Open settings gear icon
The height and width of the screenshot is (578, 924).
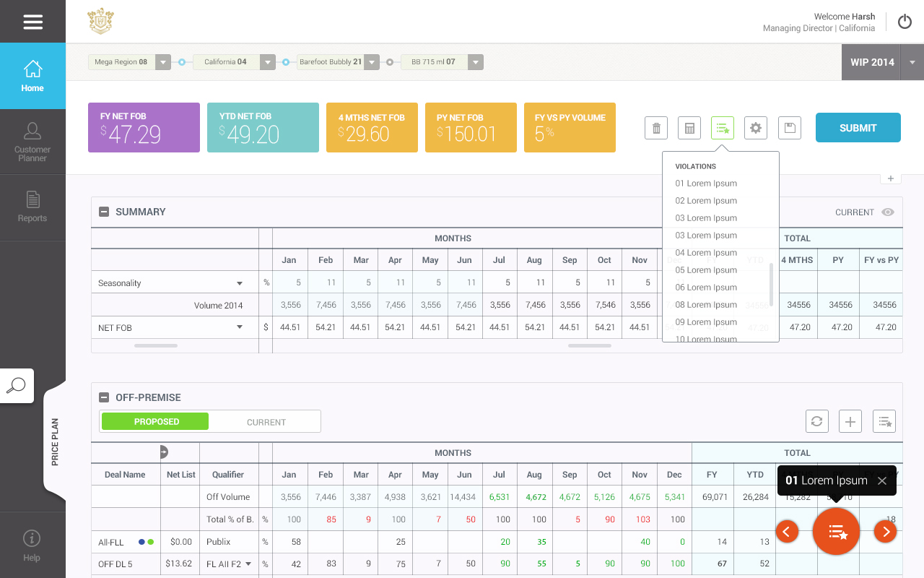pyautogui.click(x=756, y=129)
